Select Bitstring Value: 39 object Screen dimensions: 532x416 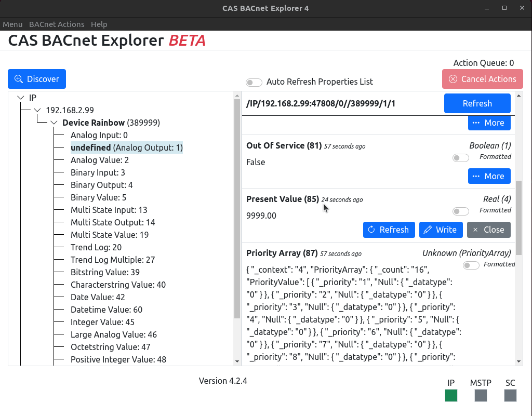pyautogui.click(x=105, y=272)
